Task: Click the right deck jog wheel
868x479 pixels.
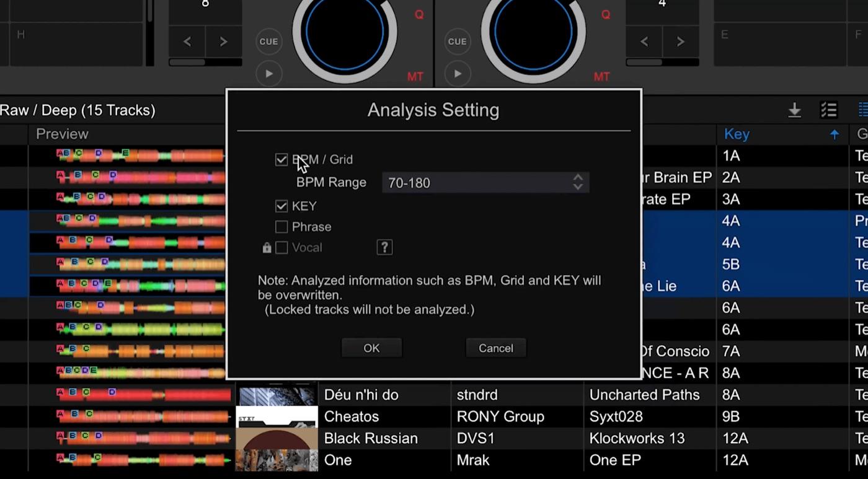Action: click(533, 32)
